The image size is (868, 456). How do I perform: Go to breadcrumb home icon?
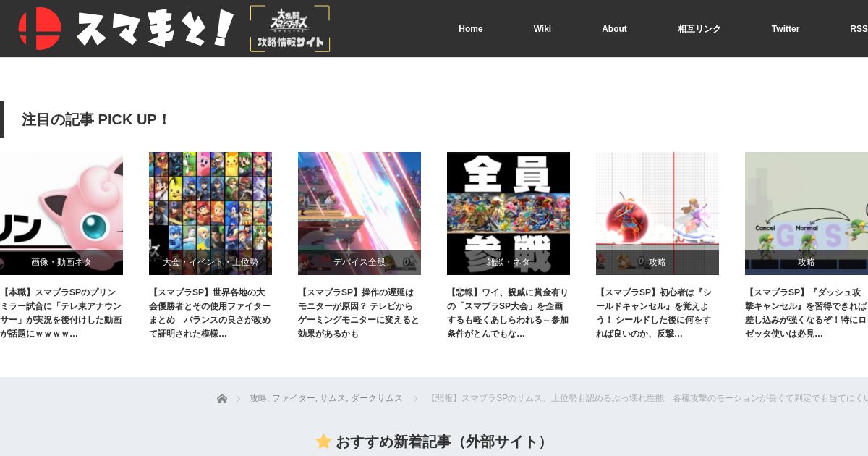coord(222,399)
